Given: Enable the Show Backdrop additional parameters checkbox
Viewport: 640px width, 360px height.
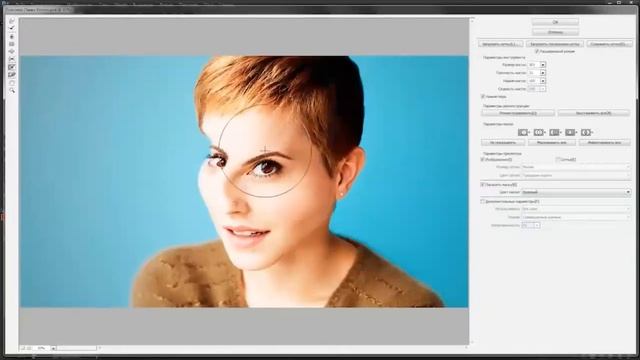Looking at the screenshot, I should coord(483,201).
